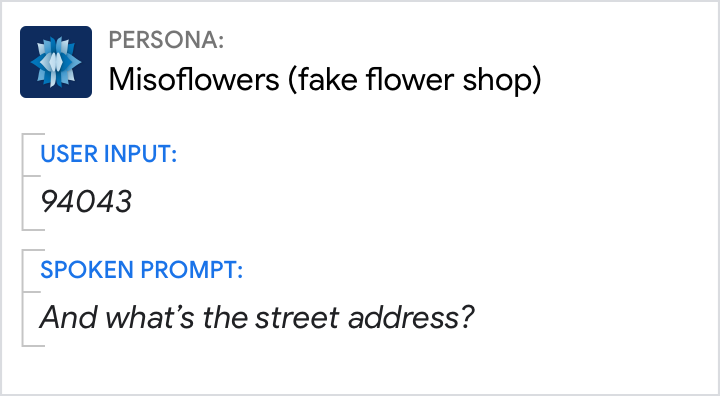720x396 pixels.
Task: Click the "shop)" word in persona title
Action: 502,80
